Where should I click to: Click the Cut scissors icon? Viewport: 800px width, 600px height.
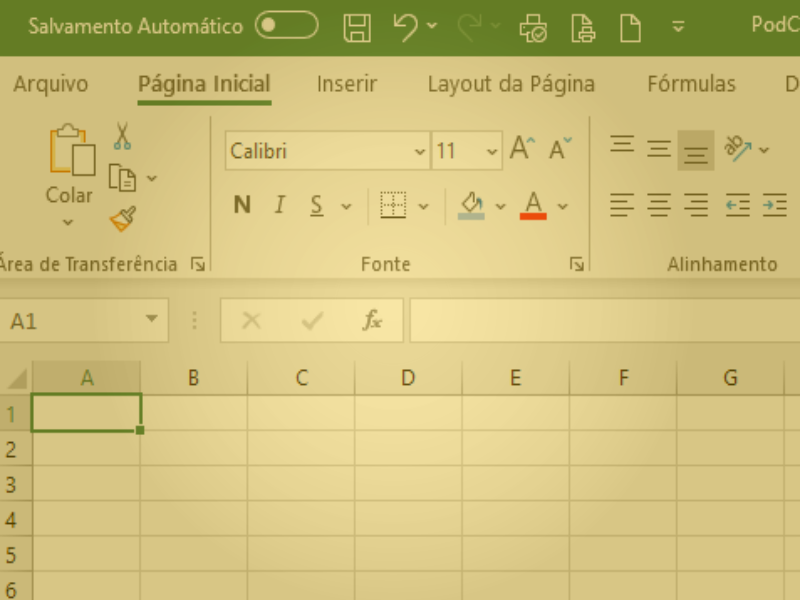pos(122,136)
